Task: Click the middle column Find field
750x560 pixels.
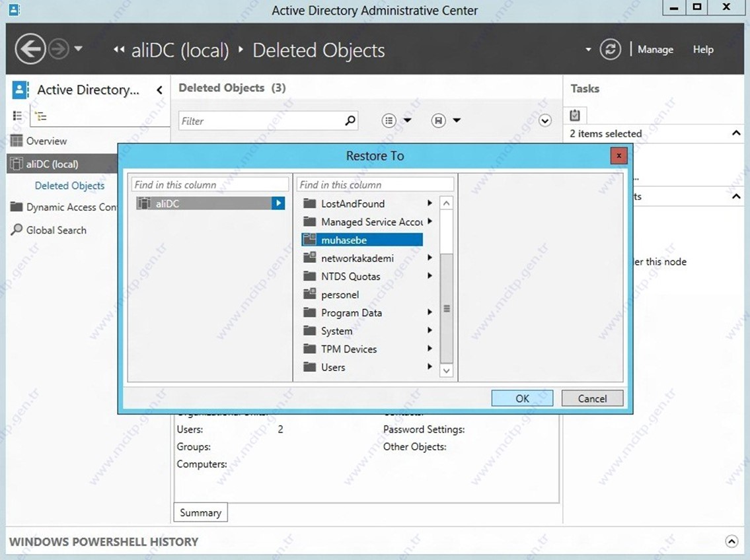Action: [375, 184]
